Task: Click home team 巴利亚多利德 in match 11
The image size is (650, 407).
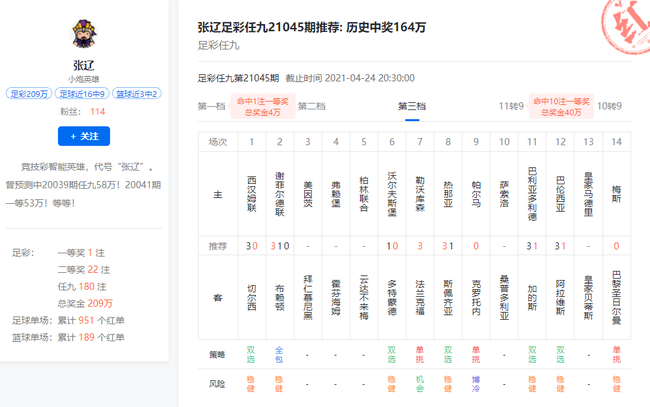Action: pos(532,194)
